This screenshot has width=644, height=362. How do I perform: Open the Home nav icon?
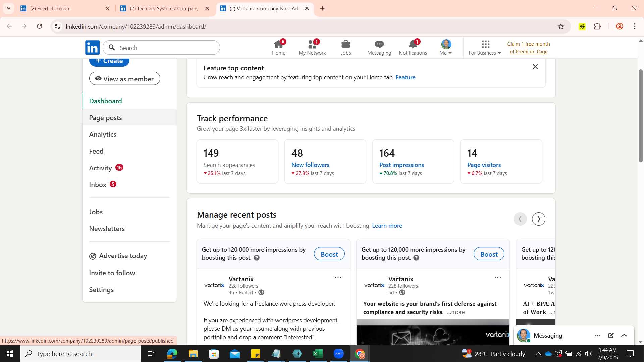point(279,48)
